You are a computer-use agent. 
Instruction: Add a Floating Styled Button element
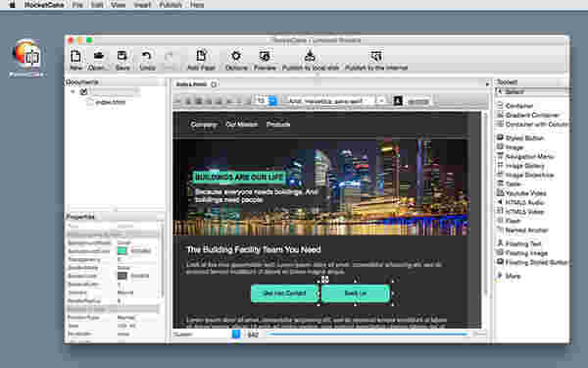(532, 262)
